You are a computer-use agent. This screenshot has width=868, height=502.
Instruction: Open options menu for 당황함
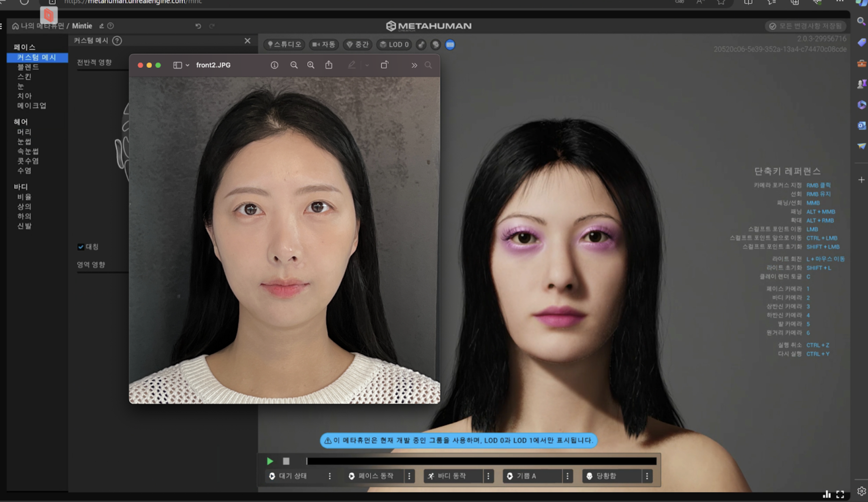tap(647, 476)
